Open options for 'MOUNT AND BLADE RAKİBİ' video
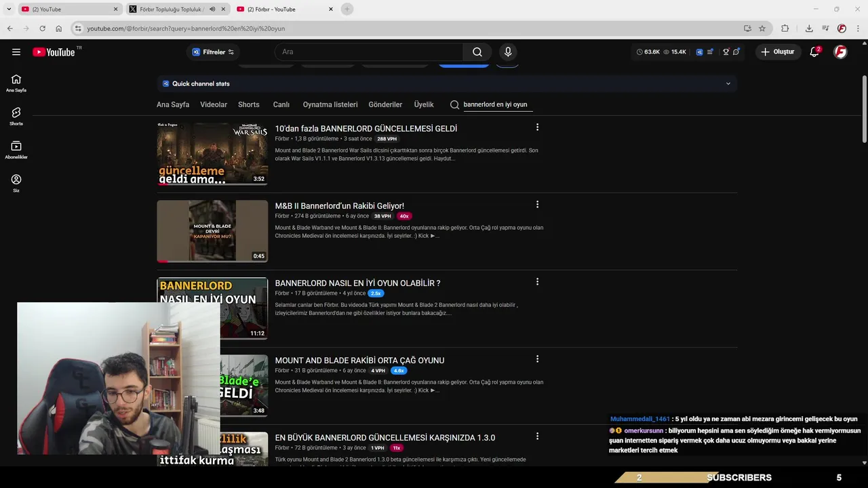 tap(537, 359)
